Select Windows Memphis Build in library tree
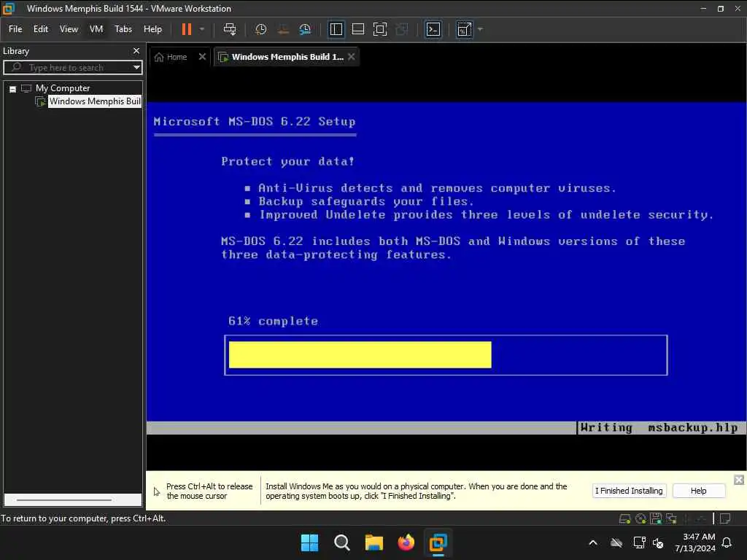 pyautogui.click(x=95, y=101)
